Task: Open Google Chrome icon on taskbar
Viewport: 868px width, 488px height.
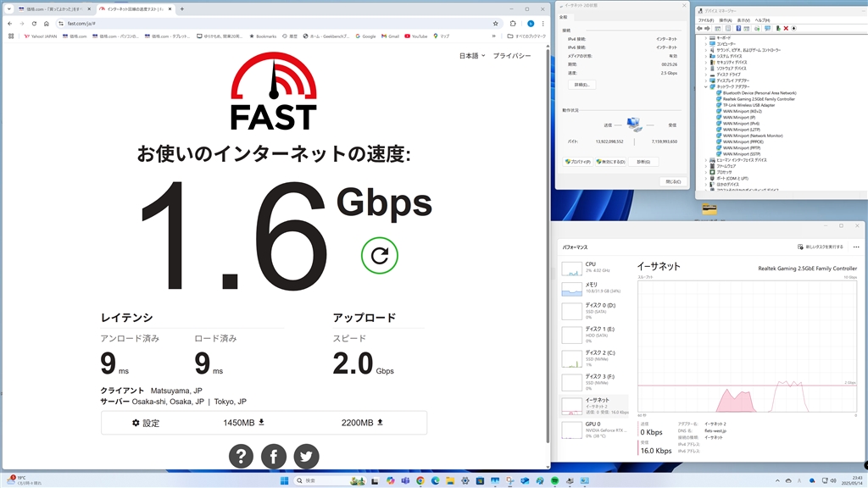Action: pos(420,480)
